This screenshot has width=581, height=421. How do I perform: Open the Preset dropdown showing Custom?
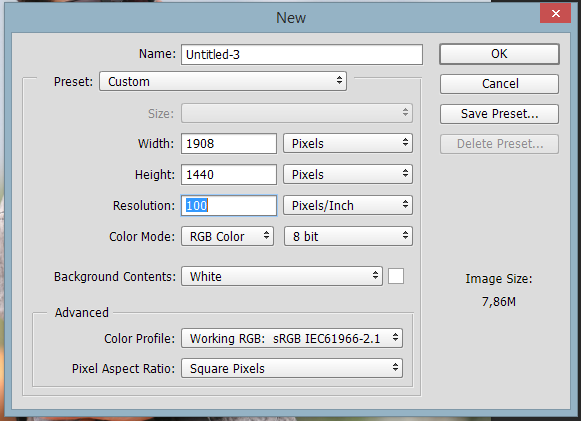coord(223,82)
